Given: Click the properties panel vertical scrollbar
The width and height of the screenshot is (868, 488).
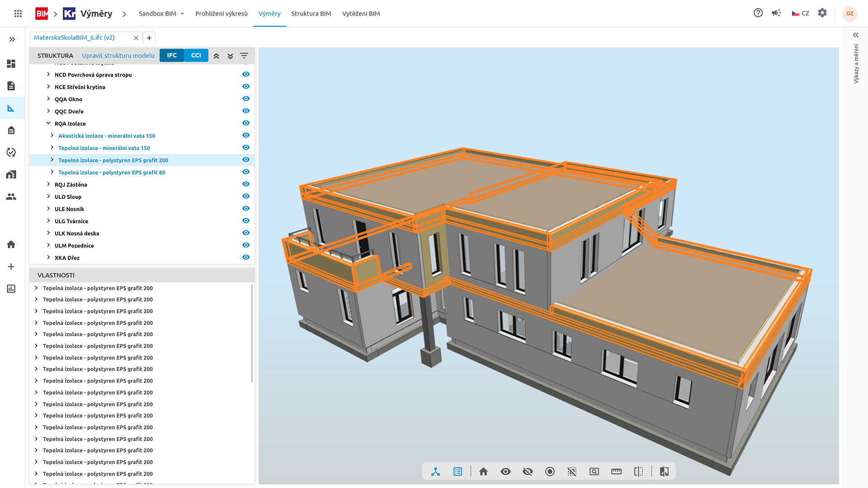Looking at the screenshot, I should click(x=252, y=333).
